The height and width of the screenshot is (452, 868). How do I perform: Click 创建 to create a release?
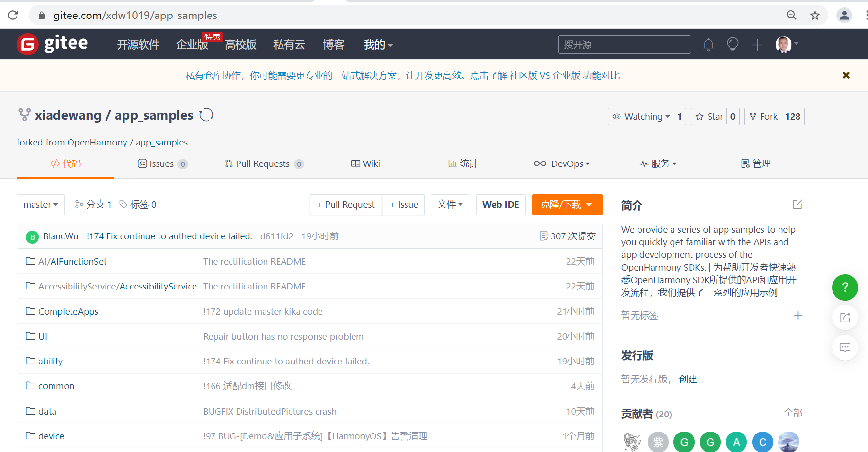(688, 379)
